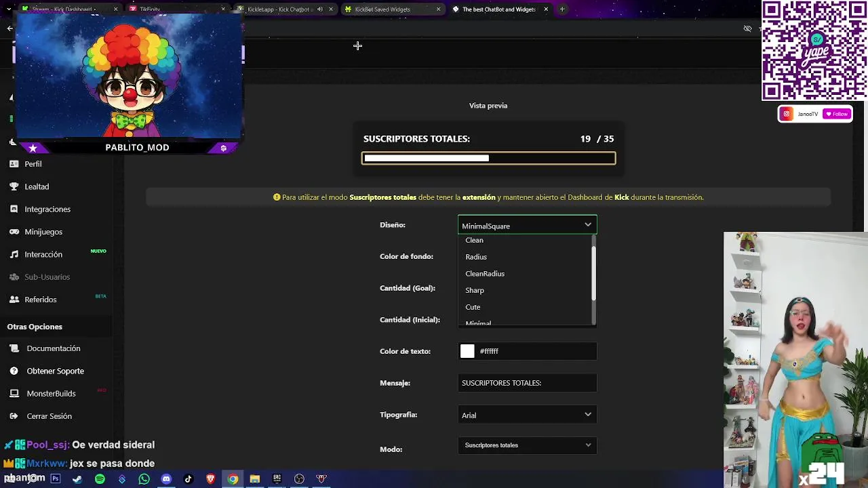Click the white Color de texto swatch
Screen dimensions: 868x488
pos(467,351)
